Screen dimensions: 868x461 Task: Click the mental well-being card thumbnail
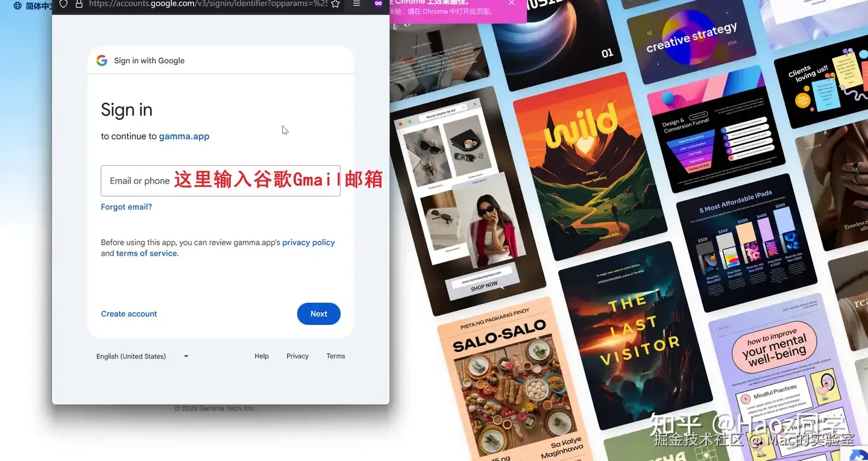(784, 377)
